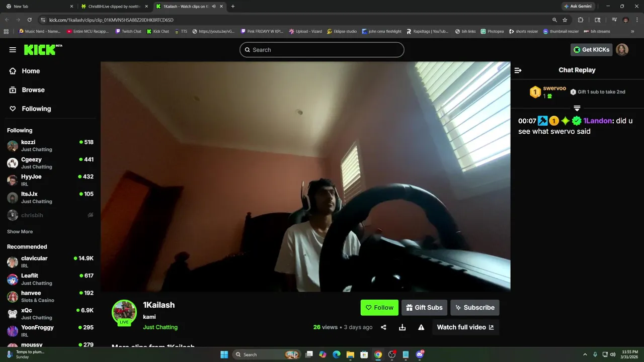Open a new browser tab
The image size is (644, 362).
tap(232, 7)
